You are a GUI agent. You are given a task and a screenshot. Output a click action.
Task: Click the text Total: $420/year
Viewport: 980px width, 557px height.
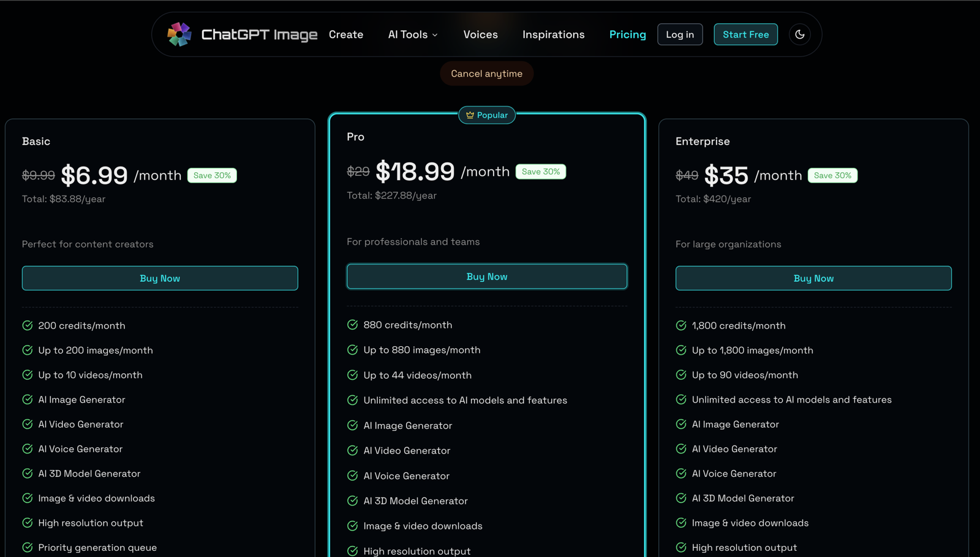(713, 199)
